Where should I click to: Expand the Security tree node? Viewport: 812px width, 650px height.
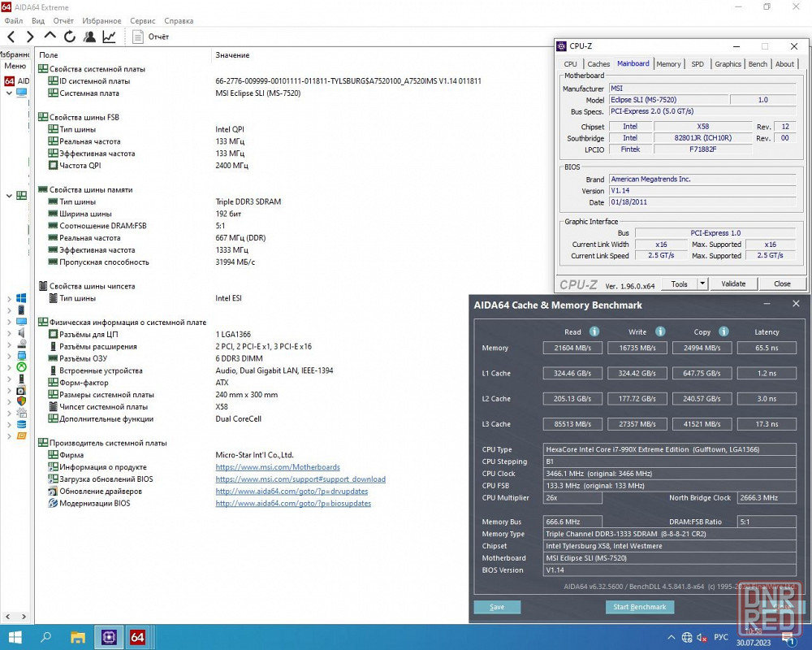[9, 401]
